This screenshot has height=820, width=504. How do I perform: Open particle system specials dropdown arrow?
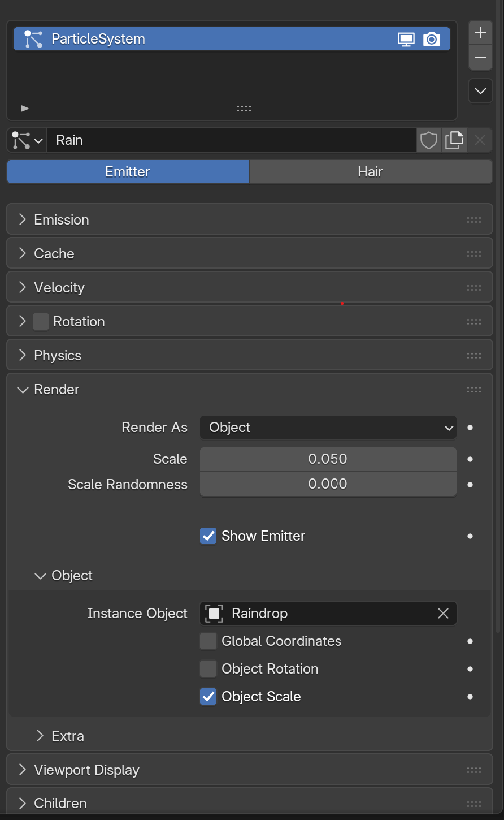(x=480, y=91)
